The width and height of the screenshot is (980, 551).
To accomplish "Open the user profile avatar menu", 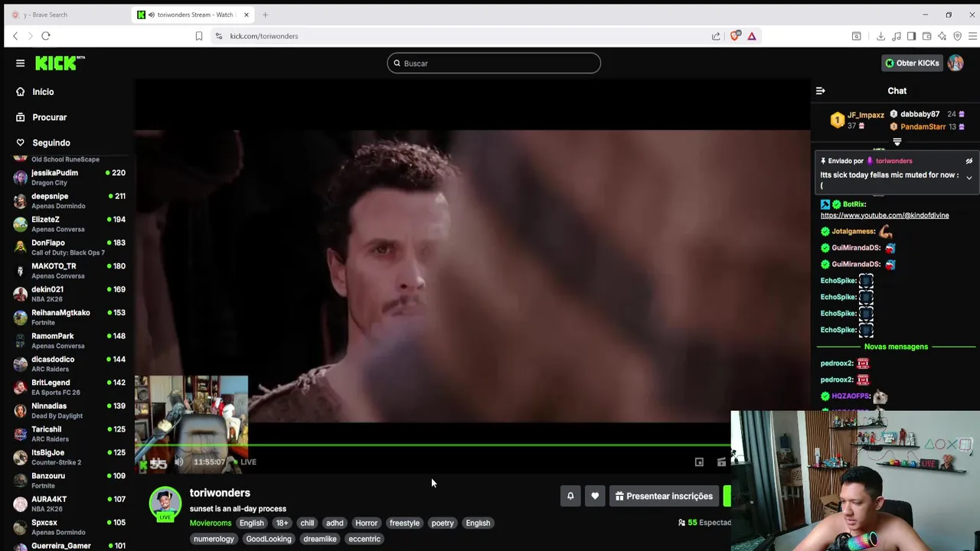I will pos(955,64).
